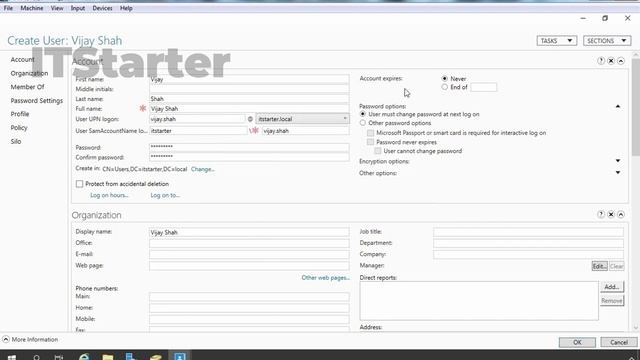Select Other password options radio
This screenshot has height=360, width=640.
click(x=363, y=123)
